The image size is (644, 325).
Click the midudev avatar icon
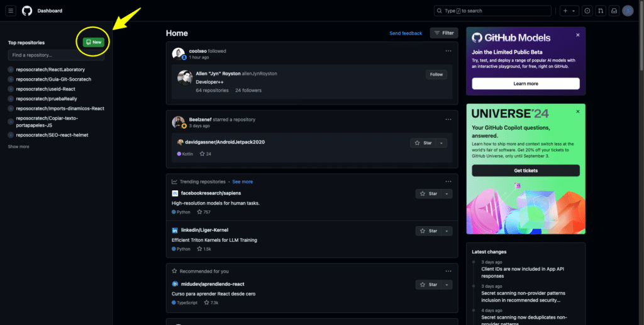pos(175,284)
